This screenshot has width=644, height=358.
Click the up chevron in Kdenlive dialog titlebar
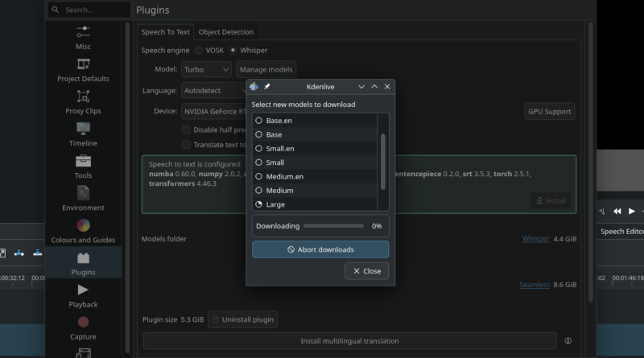(x=374, y=87)
